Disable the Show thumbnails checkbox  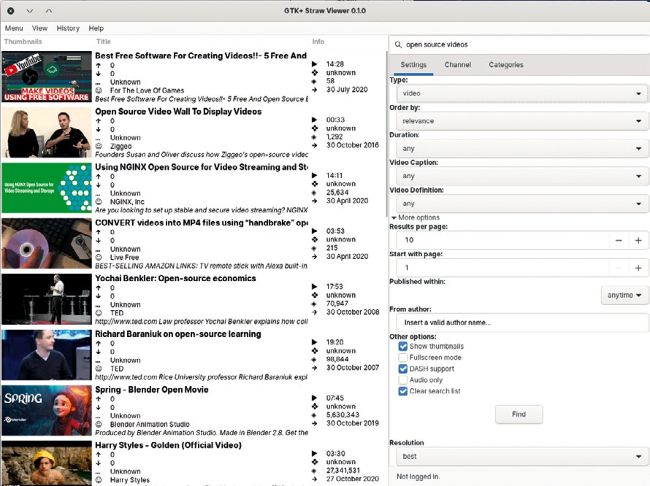tap(403, 346)
